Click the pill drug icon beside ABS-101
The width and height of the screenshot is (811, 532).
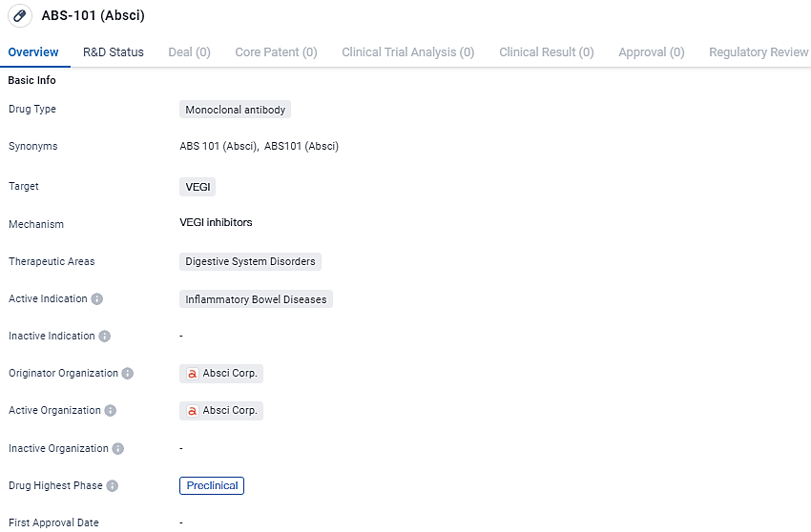20,17
